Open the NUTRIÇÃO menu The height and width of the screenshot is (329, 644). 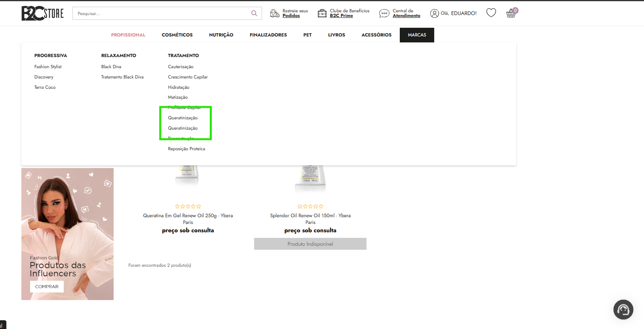tap(221, 35)
